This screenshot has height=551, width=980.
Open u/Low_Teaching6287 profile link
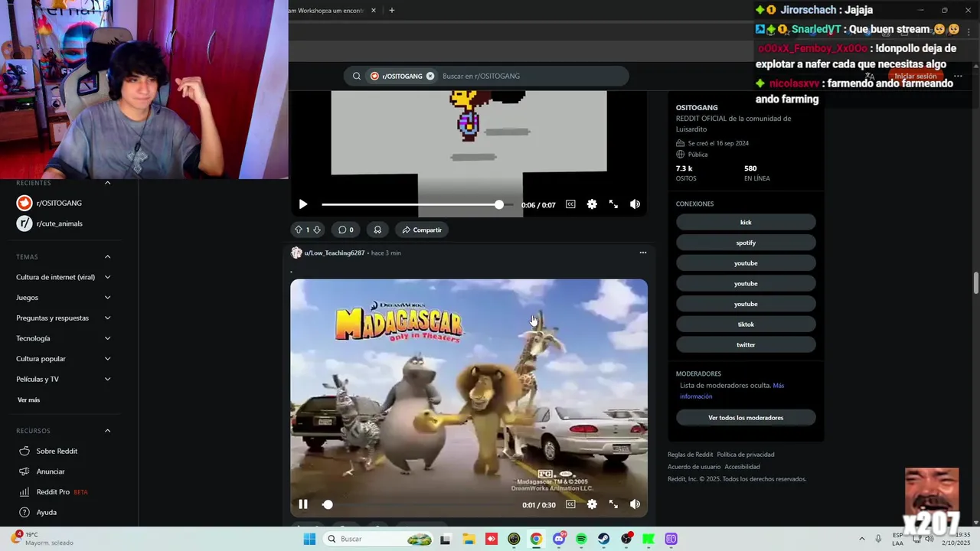[x=335, y=253]
